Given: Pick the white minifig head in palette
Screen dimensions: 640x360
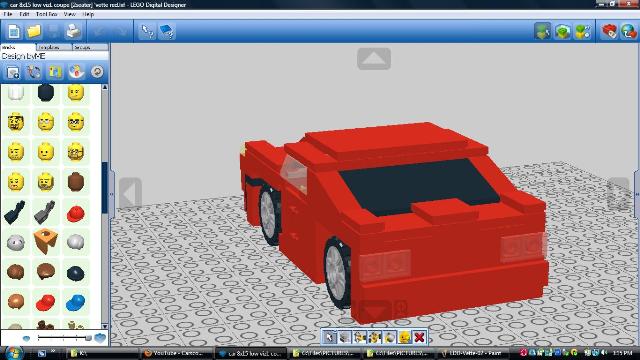Looking at the screenshot, I should (x=16, y=92).
